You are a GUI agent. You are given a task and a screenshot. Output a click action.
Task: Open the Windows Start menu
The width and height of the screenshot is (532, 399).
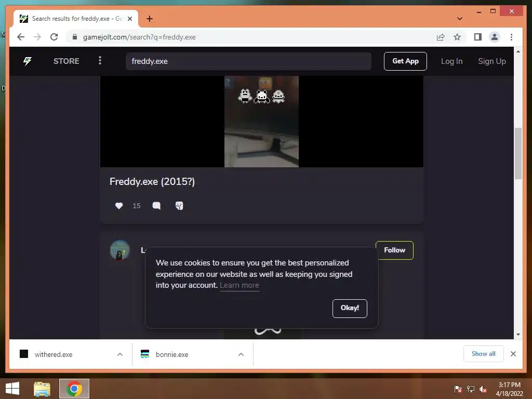tap(12, 389)
